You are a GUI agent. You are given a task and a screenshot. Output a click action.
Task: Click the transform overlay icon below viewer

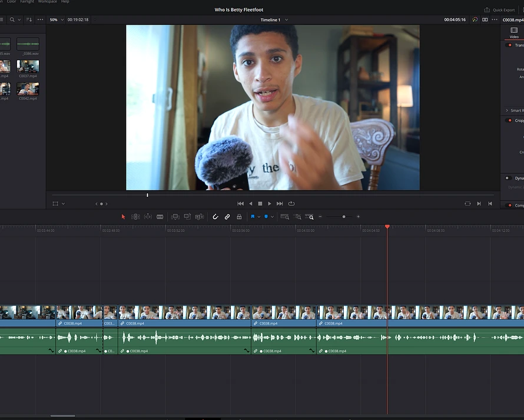55,204
